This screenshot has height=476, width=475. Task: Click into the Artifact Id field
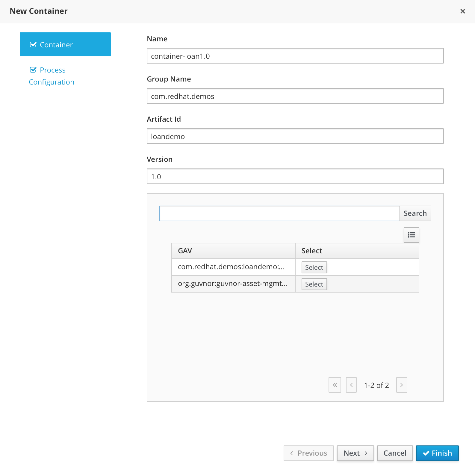[295, 136]
